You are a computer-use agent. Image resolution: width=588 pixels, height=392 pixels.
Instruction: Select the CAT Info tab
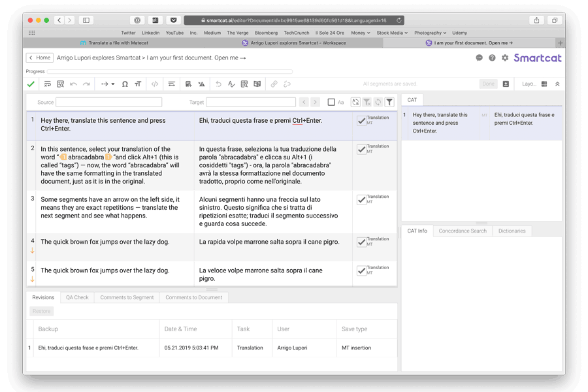pos(417,231)
